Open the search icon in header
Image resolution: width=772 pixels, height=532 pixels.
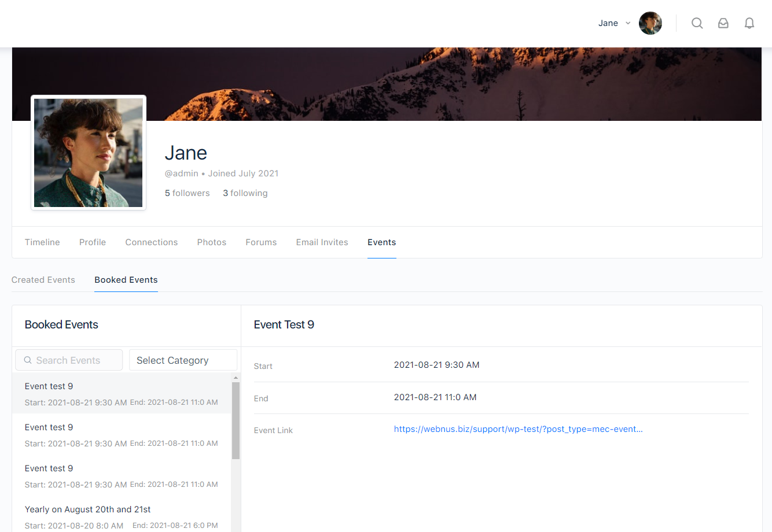[697, 23]
